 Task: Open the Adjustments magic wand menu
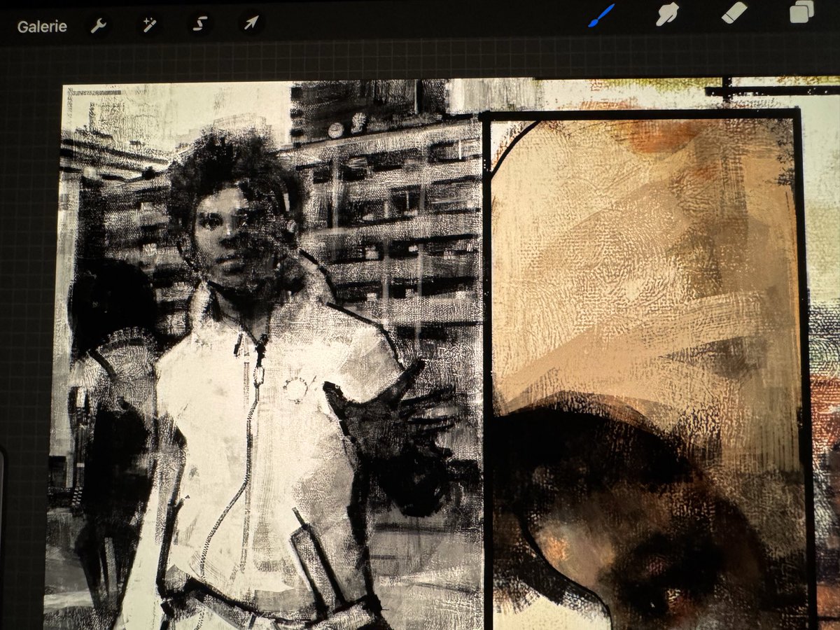coord(149,25)
